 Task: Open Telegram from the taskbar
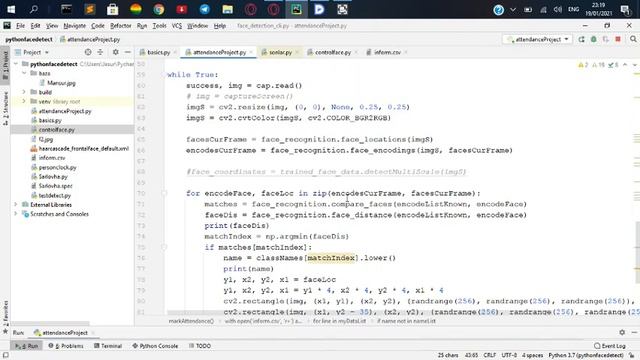[x=204, y=9]
